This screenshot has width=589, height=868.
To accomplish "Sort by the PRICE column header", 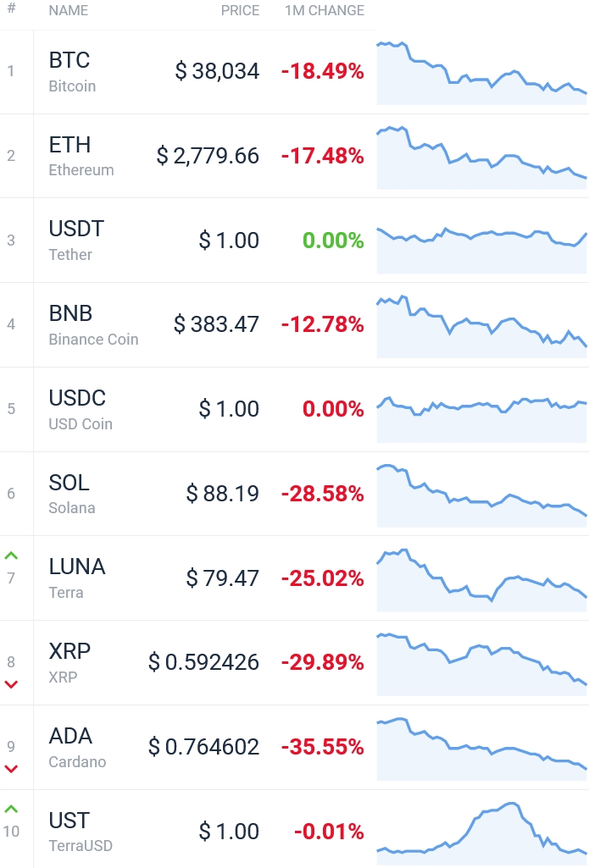I will pos(240,10).
